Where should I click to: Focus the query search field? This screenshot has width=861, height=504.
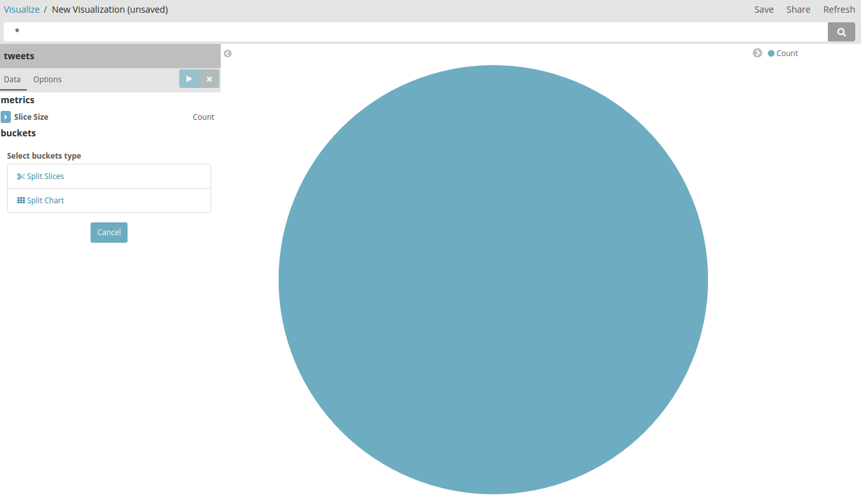coord(415,32)
